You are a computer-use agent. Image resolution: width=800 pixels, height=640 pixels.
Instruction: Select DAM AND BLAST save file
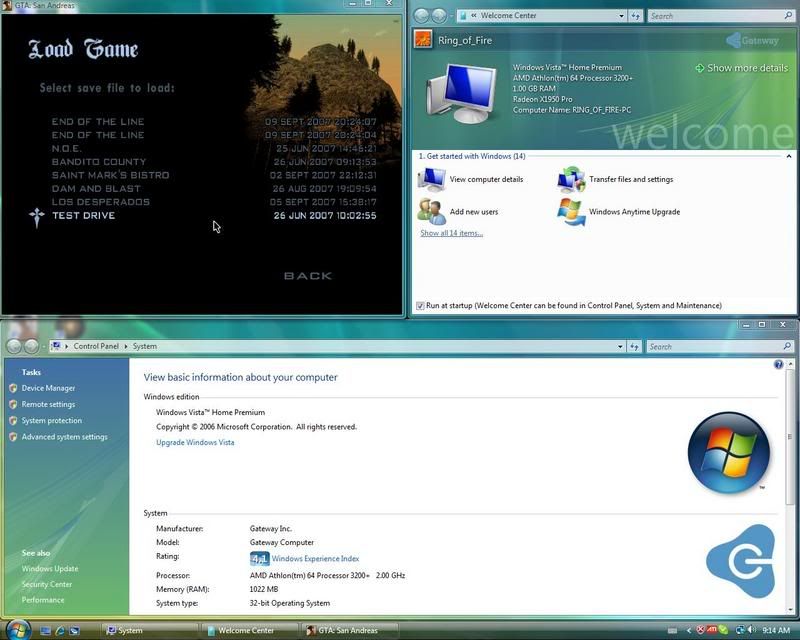214,189
